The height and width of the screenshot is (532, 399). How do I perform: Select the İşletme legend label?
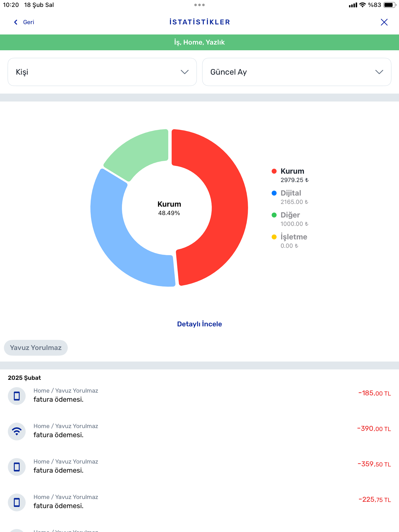pos(294,237)
